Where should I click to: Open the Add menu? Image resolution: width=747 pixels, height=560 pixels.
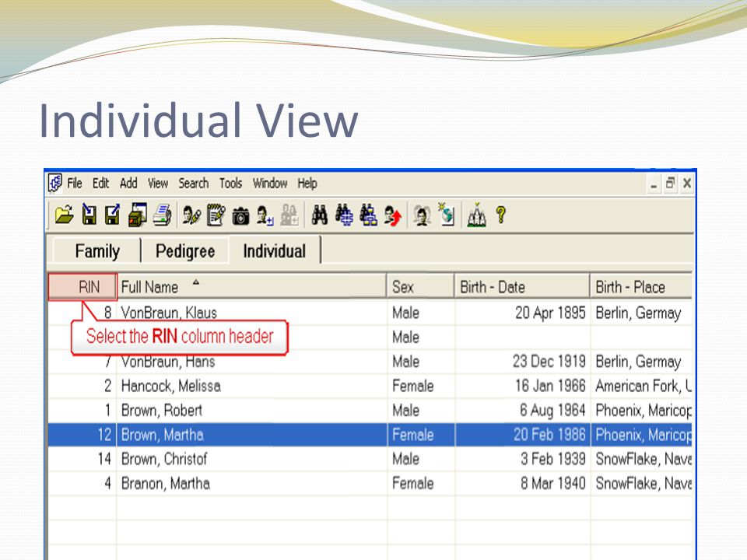(x=128, y=184)
